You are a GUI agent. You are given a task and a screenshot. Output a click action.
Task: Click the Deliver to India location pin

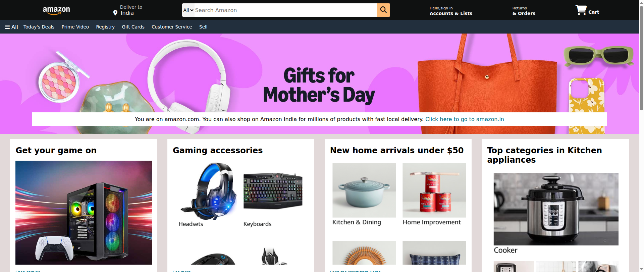pos(115,13)
